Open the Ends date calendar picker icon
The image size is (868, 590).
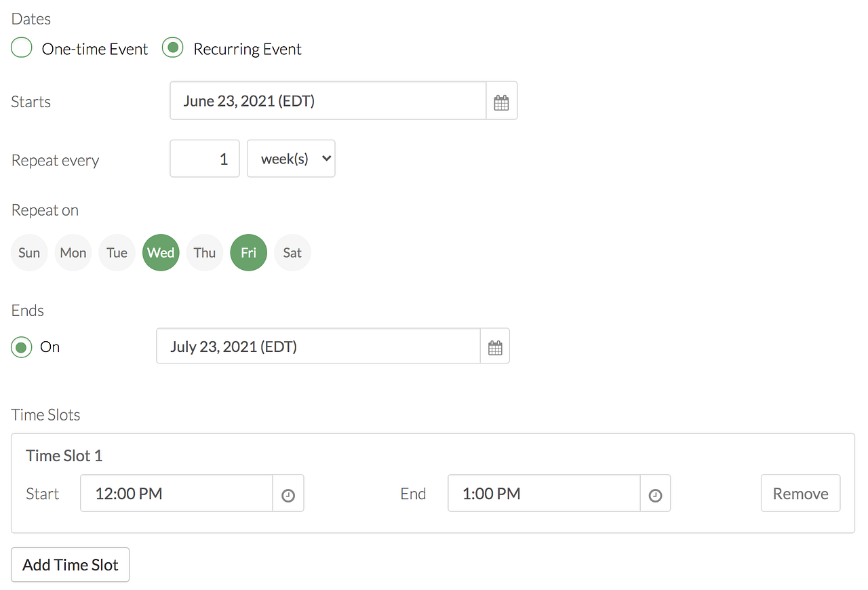pos(495,347)
